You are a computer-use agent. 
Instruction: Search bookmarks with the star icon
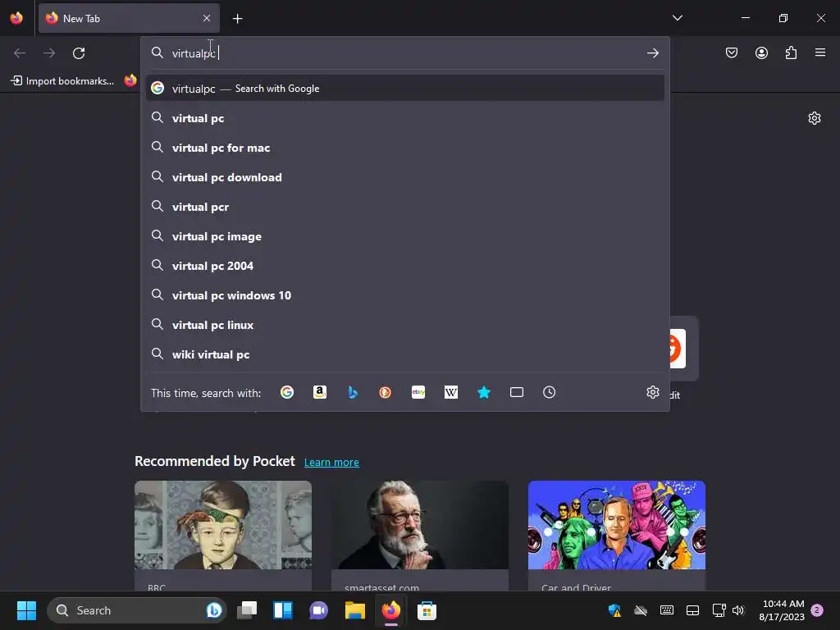point(484,392)
